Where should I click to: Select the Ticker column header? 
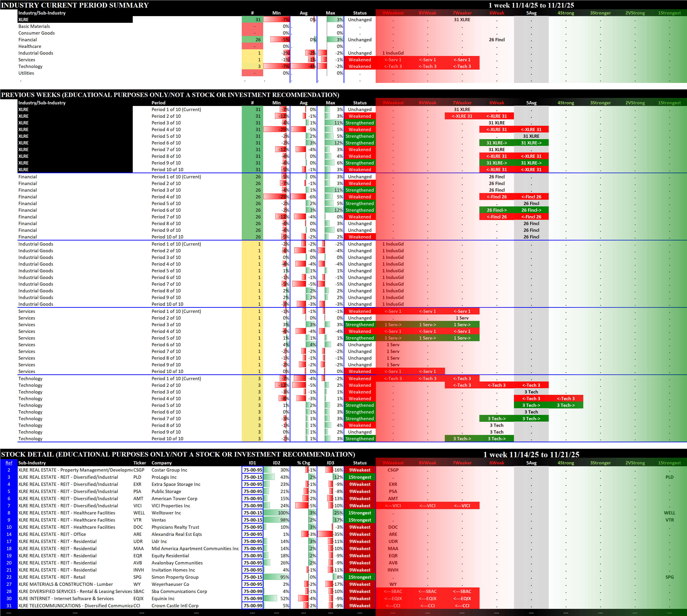coord(139,463)
